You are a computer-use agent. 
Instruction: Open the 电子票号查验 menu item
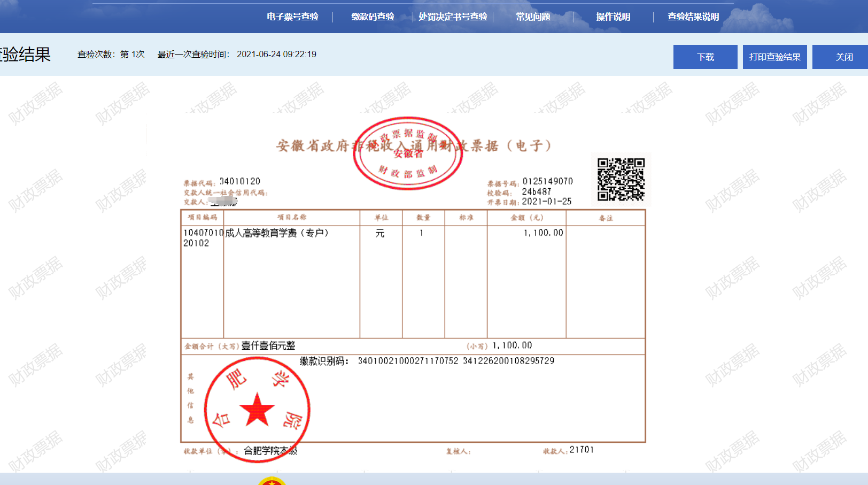292,17
